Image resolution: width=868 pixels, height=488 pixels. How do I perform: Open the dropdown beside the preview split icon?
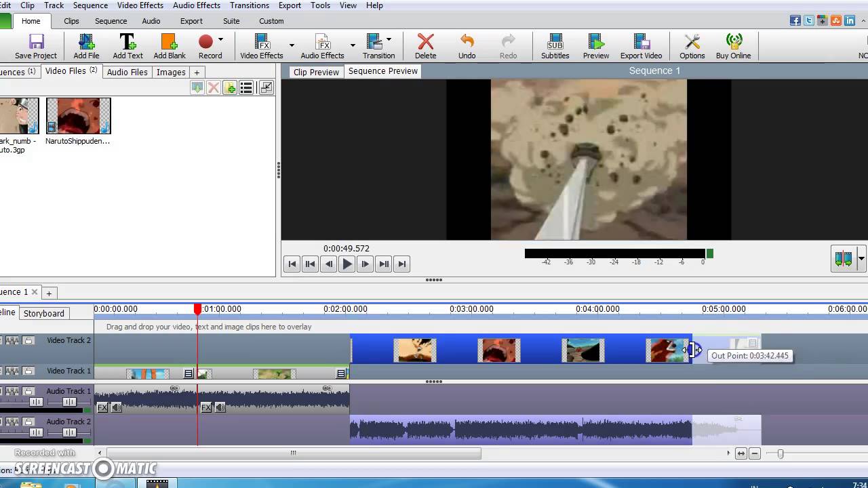pyautogui.click(x=862, y=258)
